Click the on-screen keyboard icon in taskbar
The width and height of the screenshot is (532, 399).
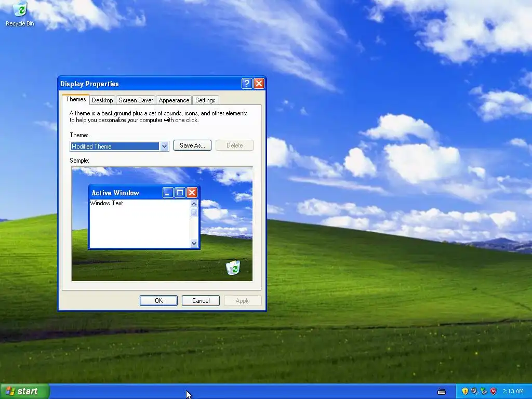point(442,392)
